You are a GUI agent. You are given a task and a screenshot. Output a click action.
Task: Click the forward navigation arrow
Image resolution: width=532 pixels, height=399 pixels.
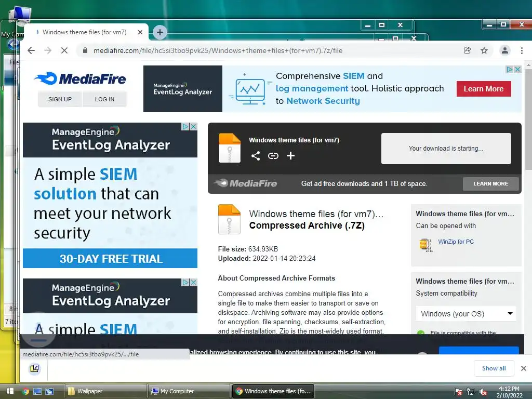point(48,50)
